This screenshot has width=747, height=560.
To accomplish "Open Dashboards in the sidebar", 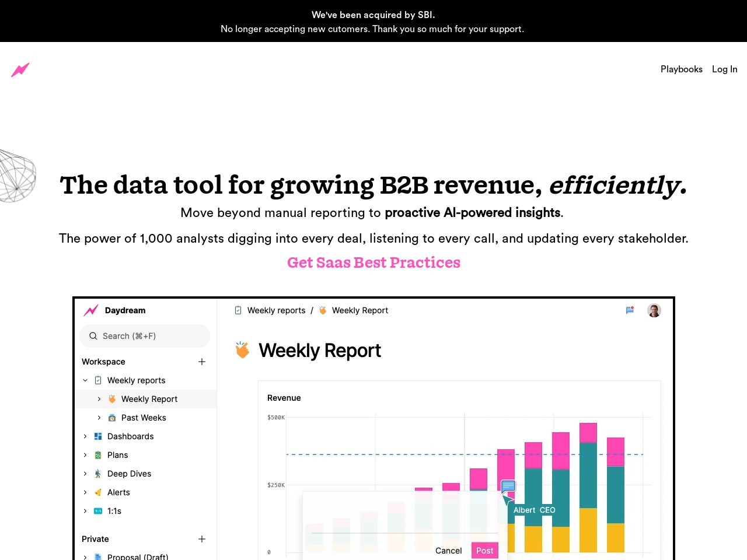I will click(131, 436).
